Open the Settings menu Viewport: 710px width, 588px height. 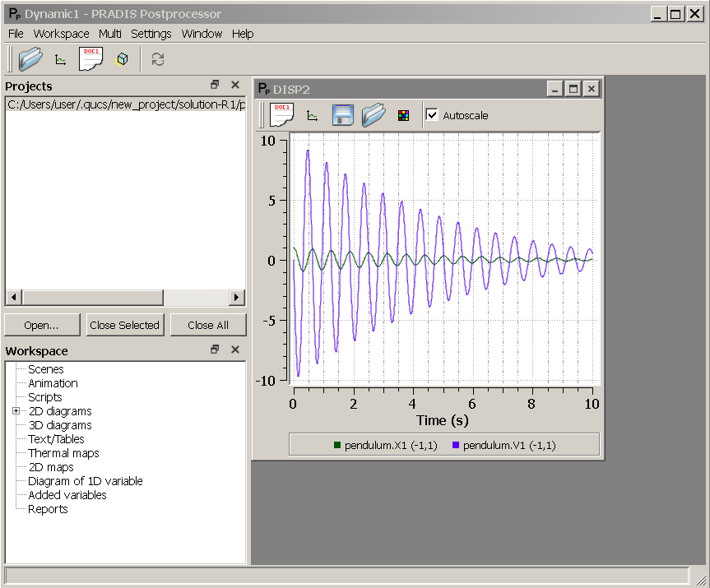(x=151, y=34)
